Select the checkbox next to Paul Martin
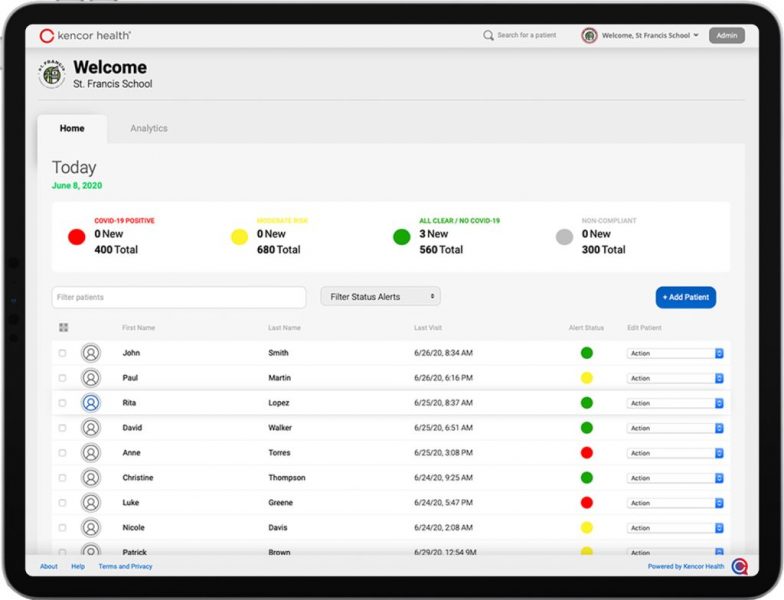This screenshot has height=600, width=784. coord(62,378)
